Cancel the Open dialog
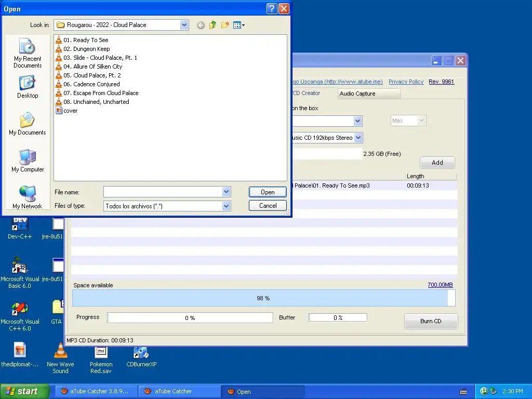The image size is (532, 399). (x=268, y=206)
